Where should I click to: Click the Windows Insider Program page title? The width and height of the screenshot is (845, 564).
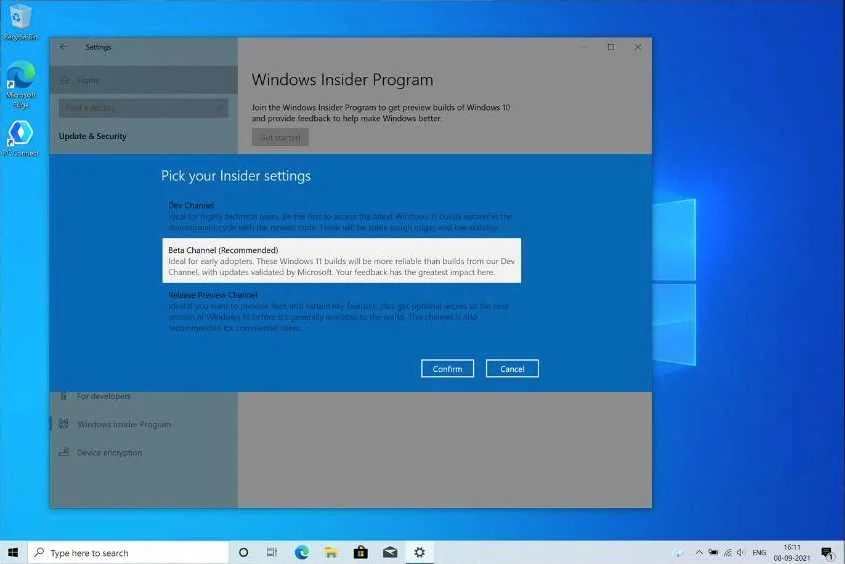tap(342, 80)
